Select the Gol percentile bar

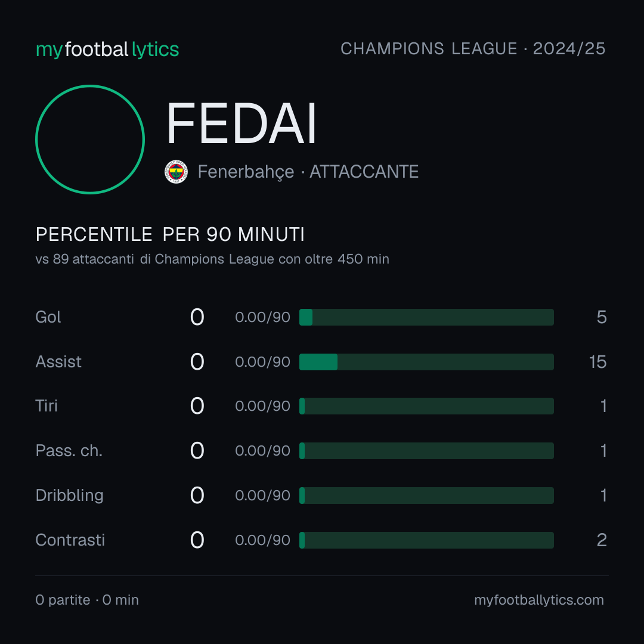426,317
